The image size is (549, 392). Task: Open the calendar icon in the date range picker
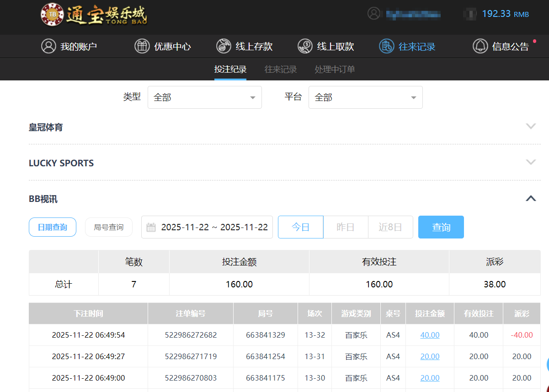(x=151, y=227)
